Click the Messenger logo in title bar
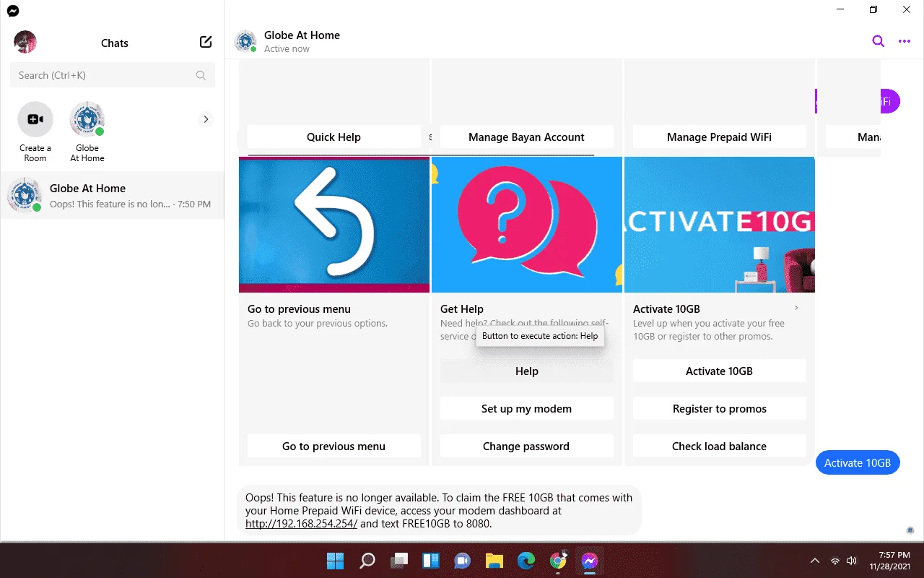 13,11
